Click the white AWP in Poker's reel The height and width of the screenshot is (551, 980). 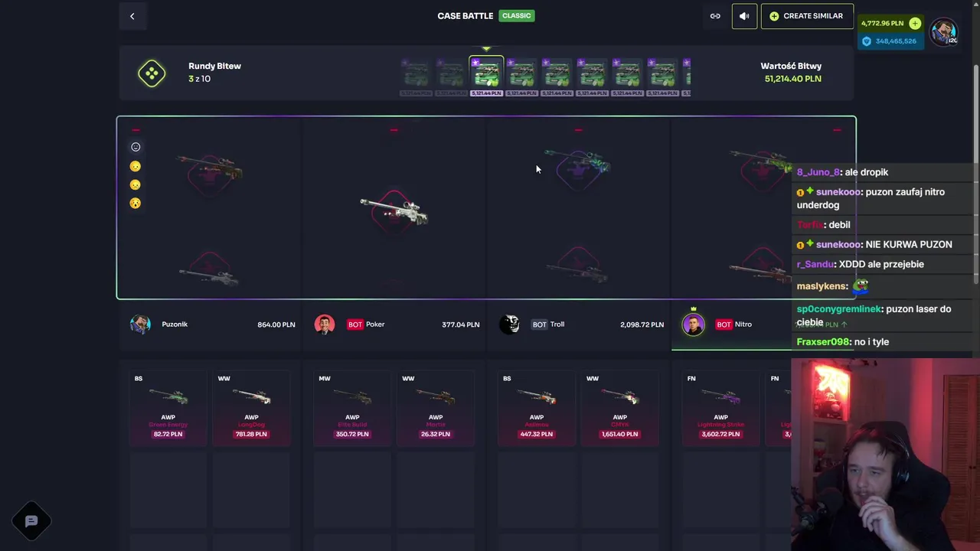[394, 211]
